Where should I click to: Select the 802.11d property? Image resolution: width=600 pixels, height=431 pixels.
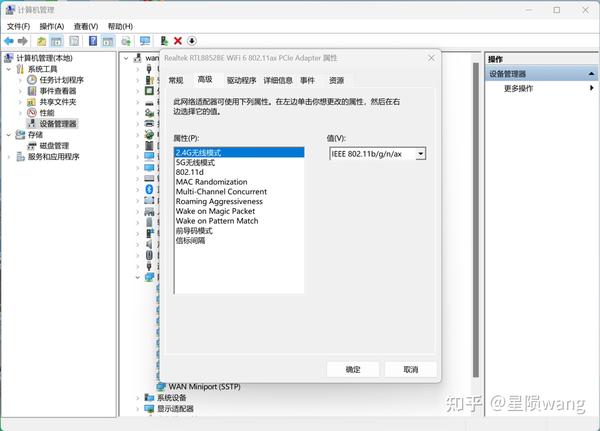point(239,172)
